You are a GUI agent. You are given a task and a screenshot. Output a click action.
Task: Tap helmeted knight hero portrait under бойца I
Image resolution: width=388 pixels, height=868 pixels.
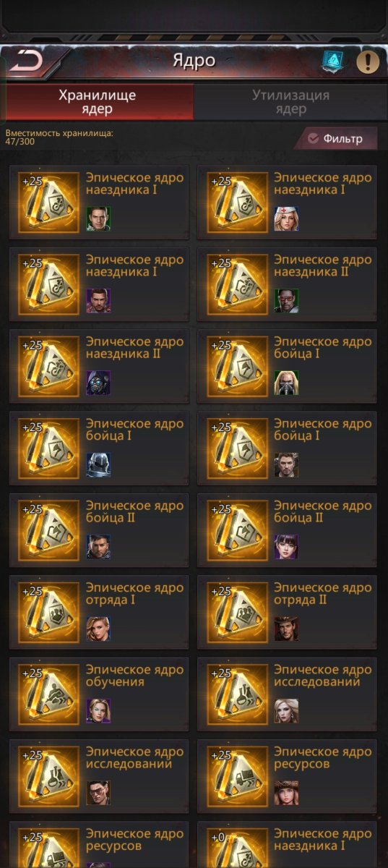(98, 464)
